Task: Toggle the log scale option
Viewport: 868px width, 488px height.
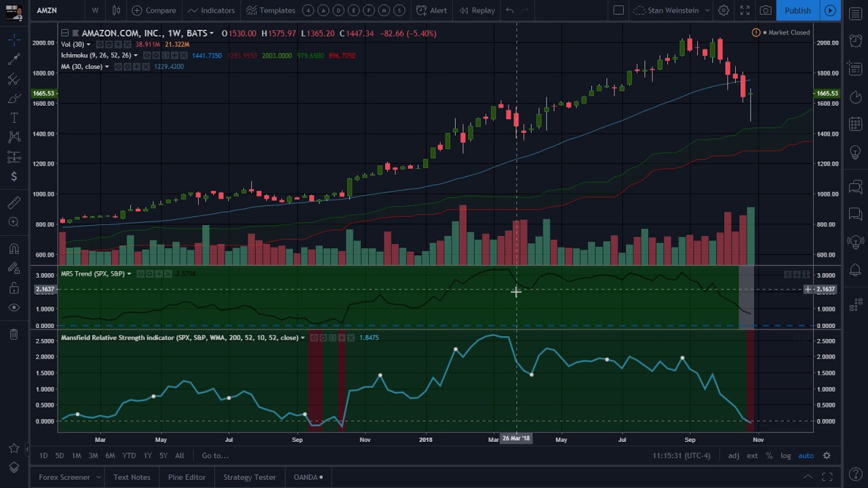Action: [x=785, y=455]
